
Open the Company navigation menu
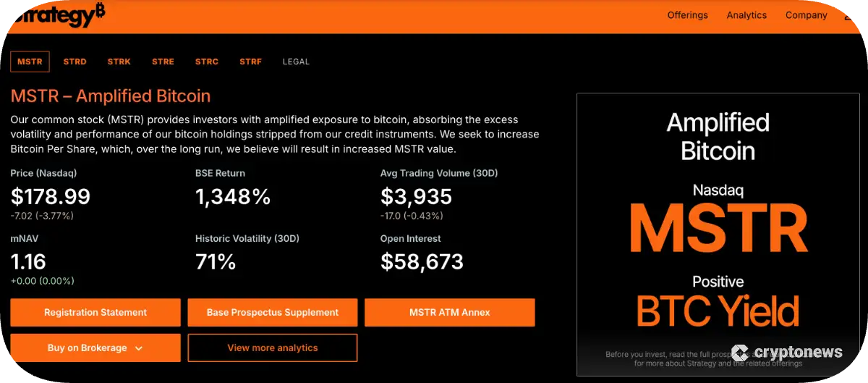[x=806, y=15]
